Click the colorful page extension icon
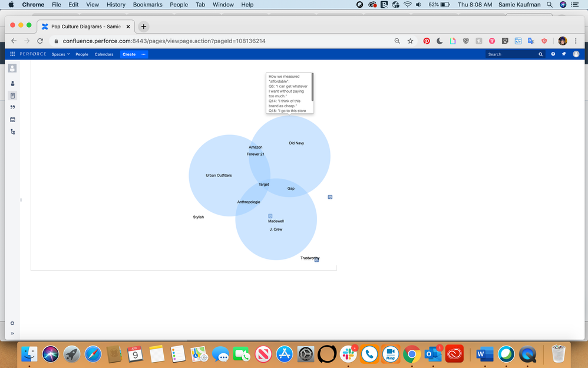 (452, 41)
